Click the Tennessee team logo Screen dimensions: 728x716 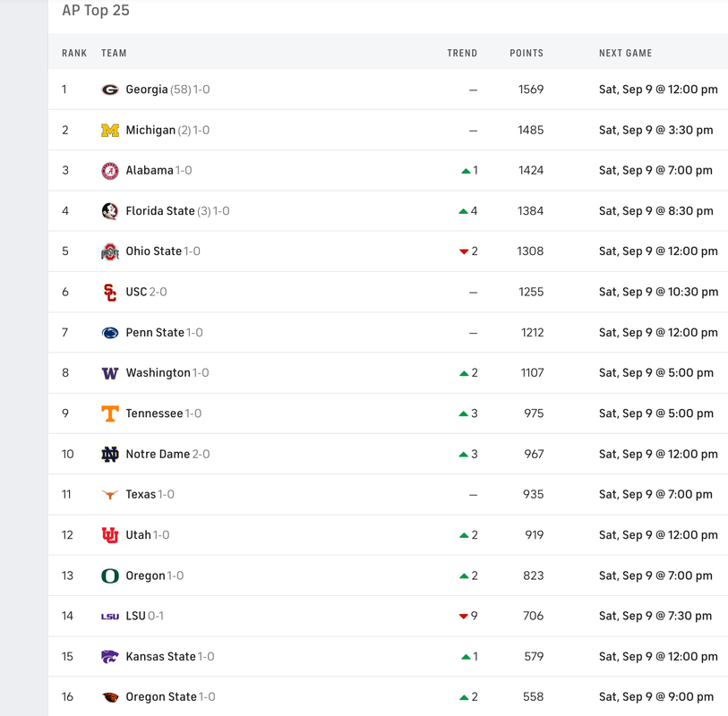click(110, 413)
